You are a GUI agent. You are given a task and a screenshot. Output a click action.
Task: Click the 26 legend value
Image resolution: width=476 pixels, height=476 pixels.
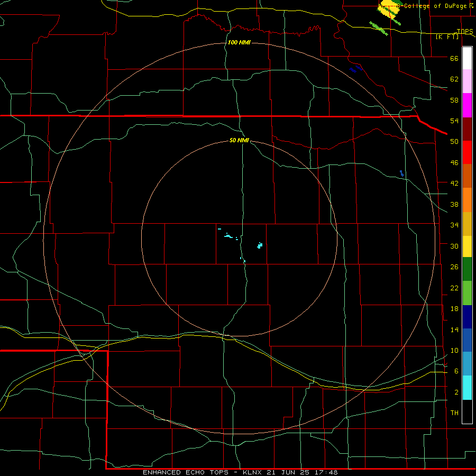tap(454, 267)
